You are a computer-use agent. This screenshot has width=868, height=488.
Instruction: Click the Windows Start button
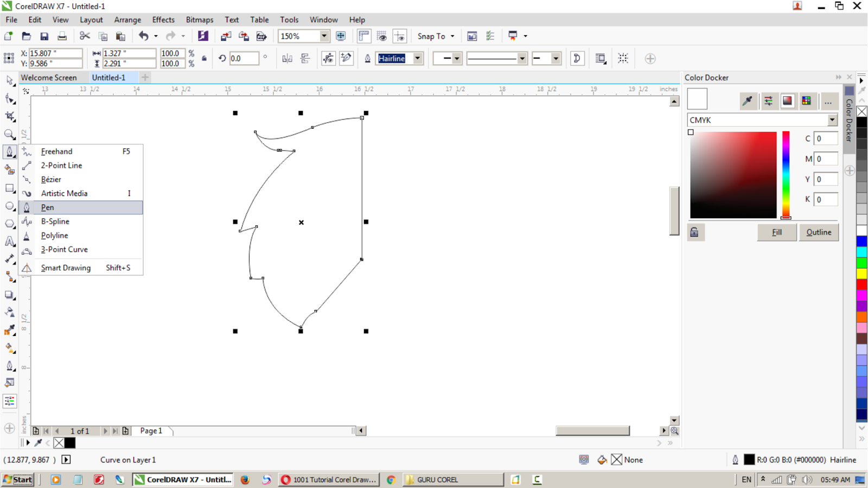click(18, 480)
